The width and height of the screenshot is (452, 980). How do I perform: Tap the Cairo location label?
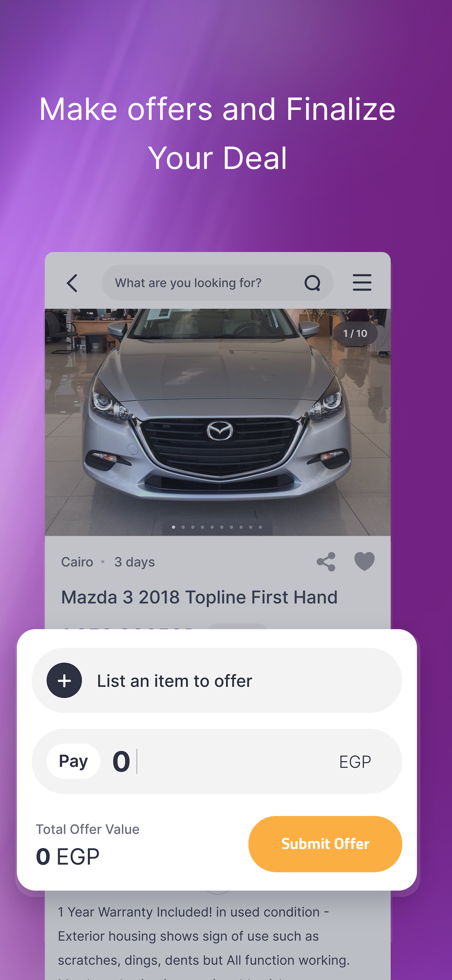pos(77,562)
